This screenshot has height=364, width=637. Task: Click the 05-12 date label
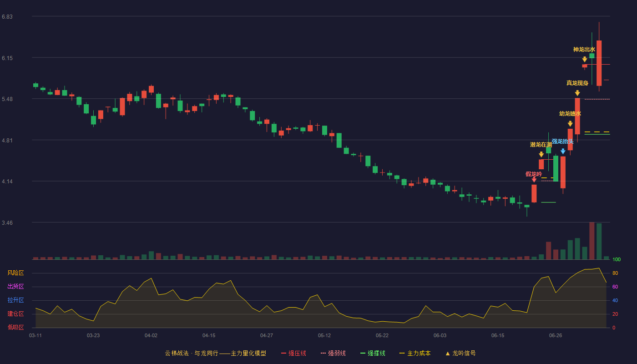[324, 335]
